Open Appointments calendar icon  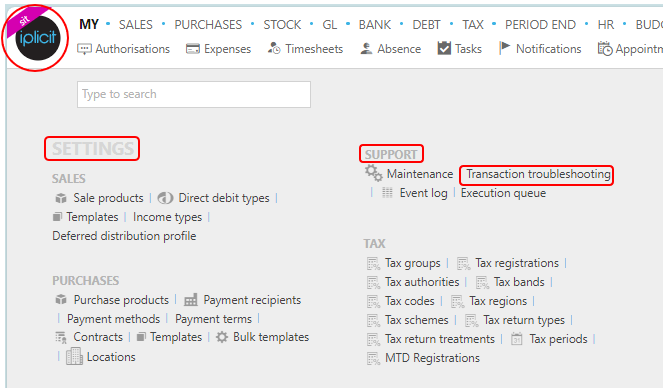605,49
